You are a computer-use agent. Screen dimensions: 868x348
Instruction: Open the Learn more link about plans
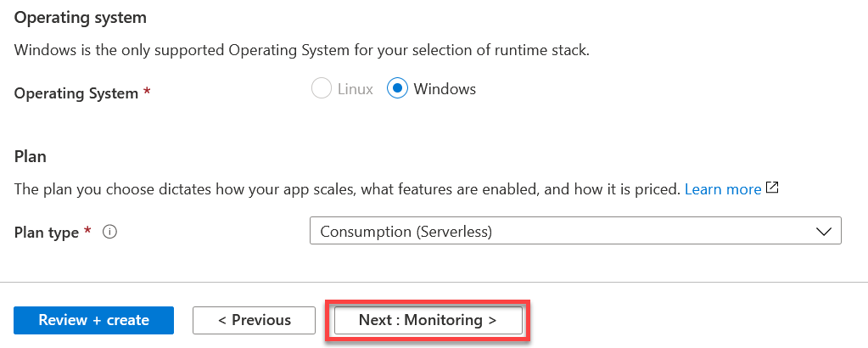coord(722,189)
